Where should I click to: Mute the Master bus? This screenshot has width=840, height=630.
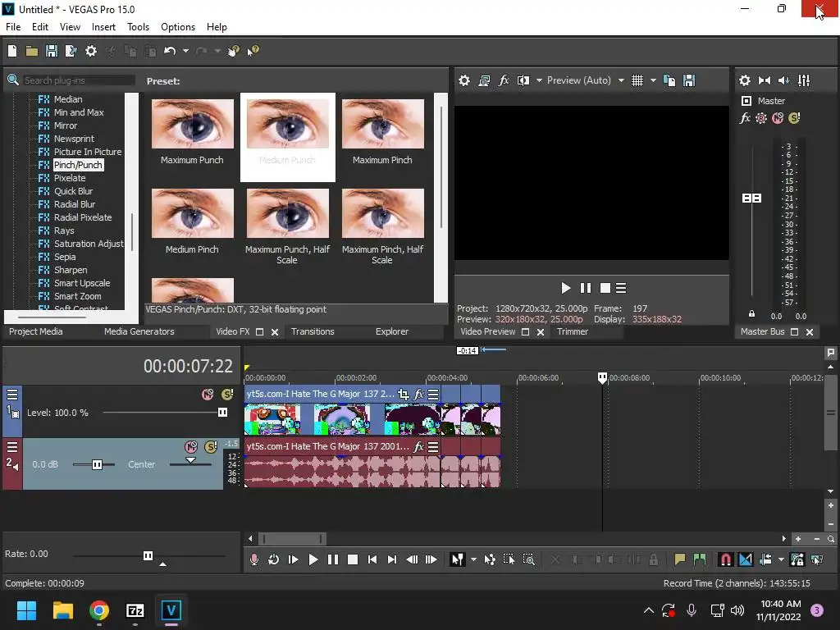778,118
